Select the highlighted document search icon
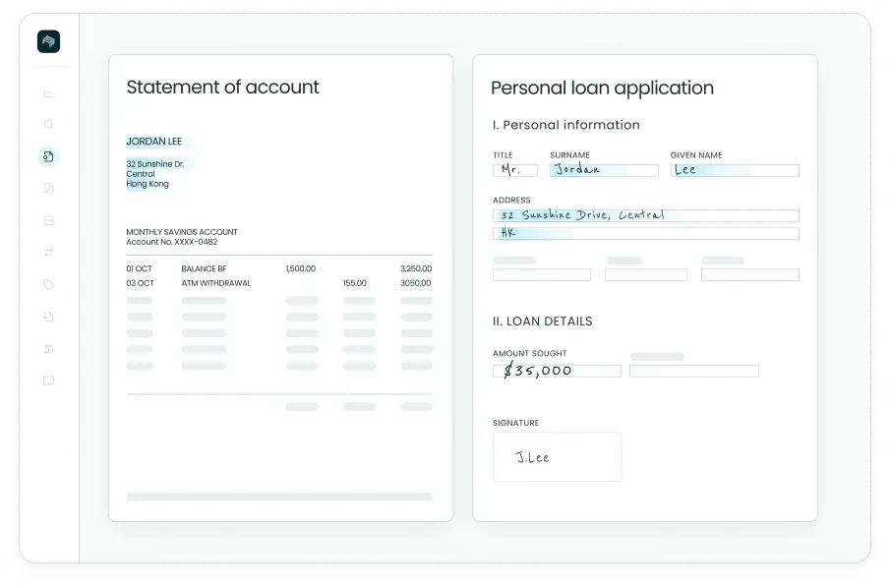 click(x=49, y=156)
